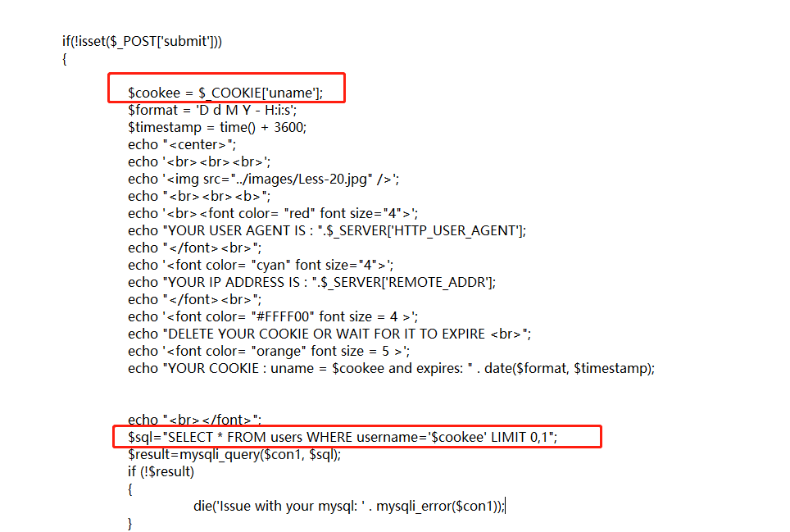Click the echo "<br></font>" line above the query
790x532 pixels.
pyautogui.click(x=194, y=420)
